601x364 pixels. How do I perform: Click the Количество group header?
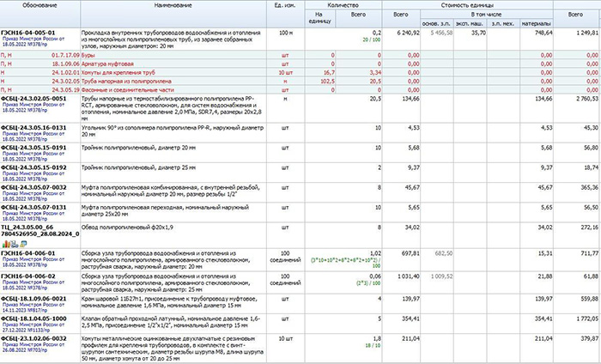(343, 5)
